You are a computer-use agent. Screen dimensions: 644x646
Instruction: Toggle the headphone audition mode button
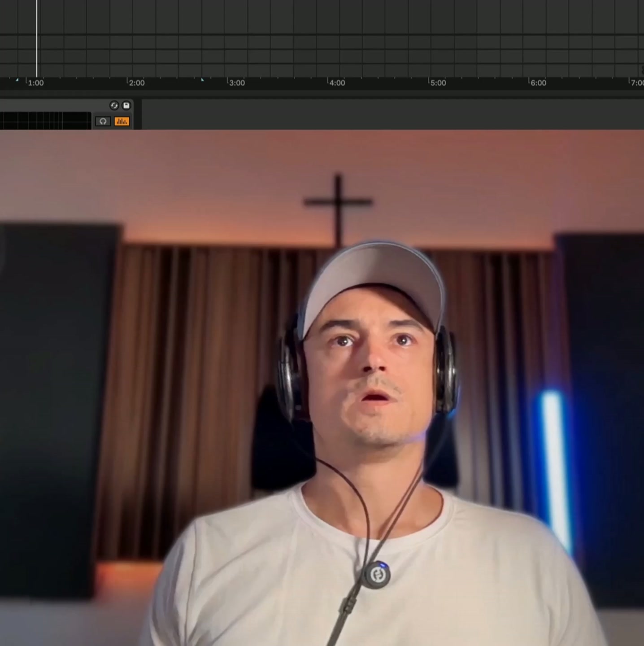(x=103, y=121)
